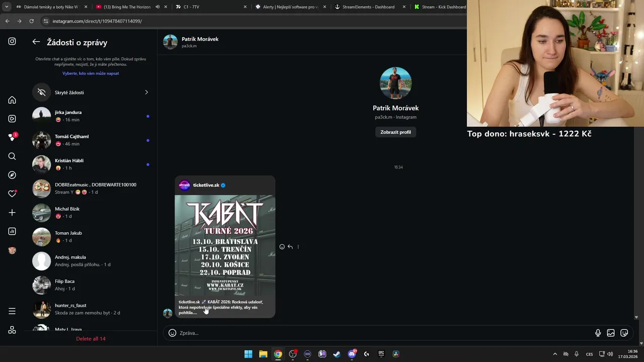
Task: Open Notifications heart icon
Action: [12, 194]
